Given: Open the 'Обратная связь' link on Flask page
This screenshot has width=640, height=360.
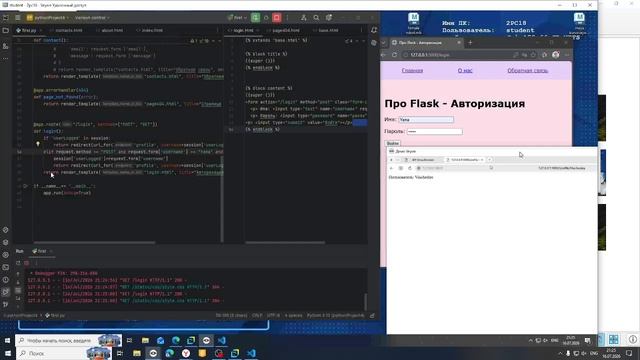Looking at the screenshot, I should pos(527,71).
